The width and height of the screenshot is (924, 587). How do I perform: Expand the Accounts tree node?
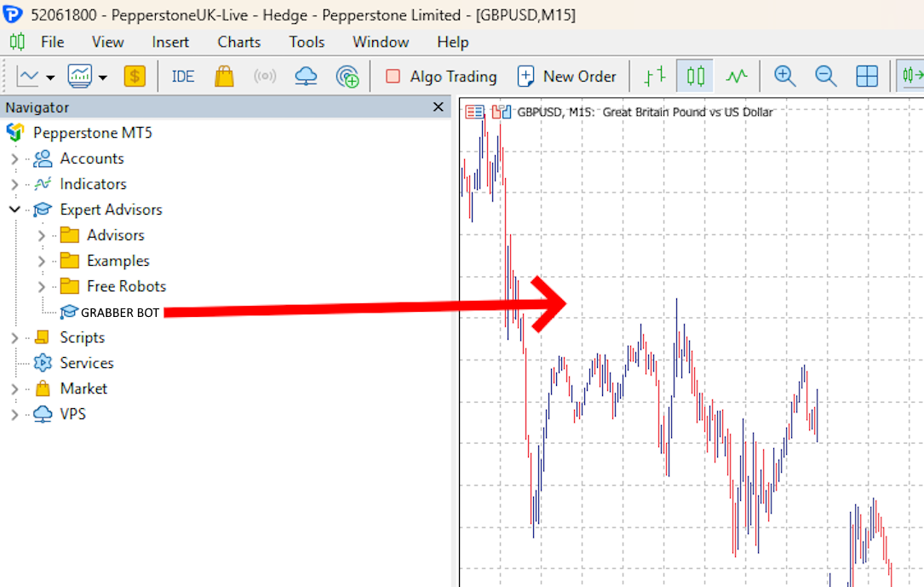[x=14, y=158]
